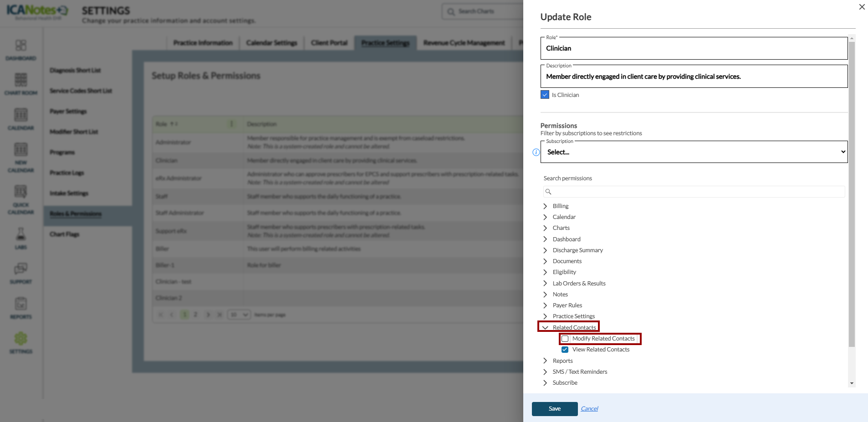Open the Labs flask icon
The height and width of the screenshot is (422, 868).
[x=21, y=234]
